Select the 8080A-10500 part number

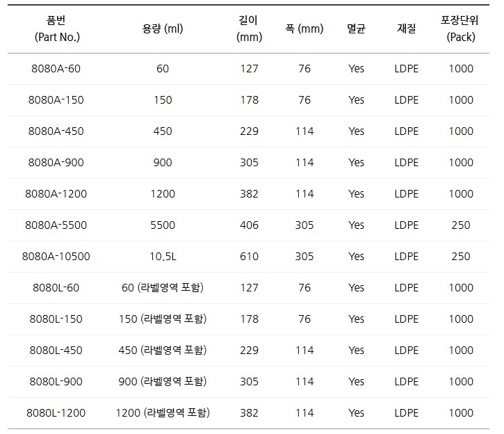click(56, 257)
